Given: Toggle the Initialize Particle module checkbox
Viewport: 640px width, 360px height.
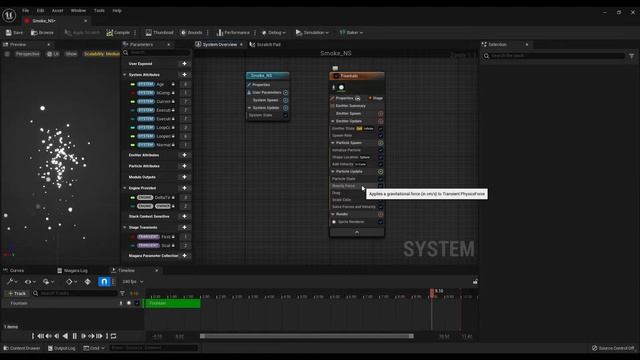Looking at the screenshot, I should coord(380,150).
